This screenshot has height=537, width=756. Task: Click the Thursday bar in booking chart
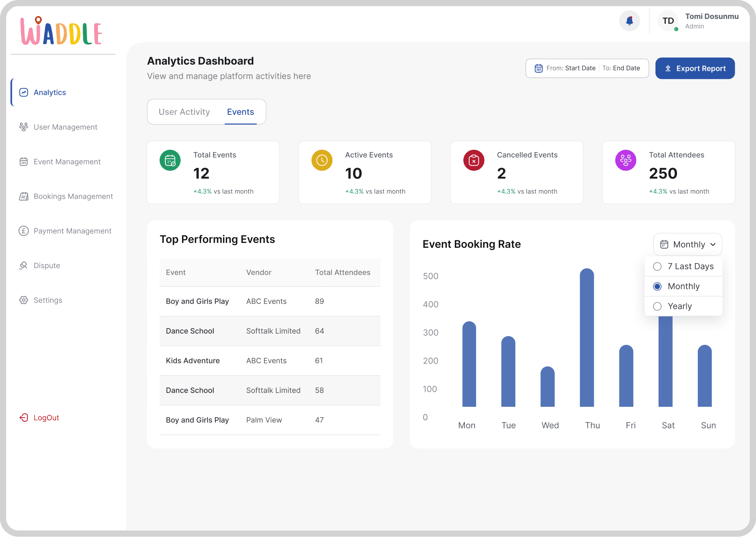587,337
